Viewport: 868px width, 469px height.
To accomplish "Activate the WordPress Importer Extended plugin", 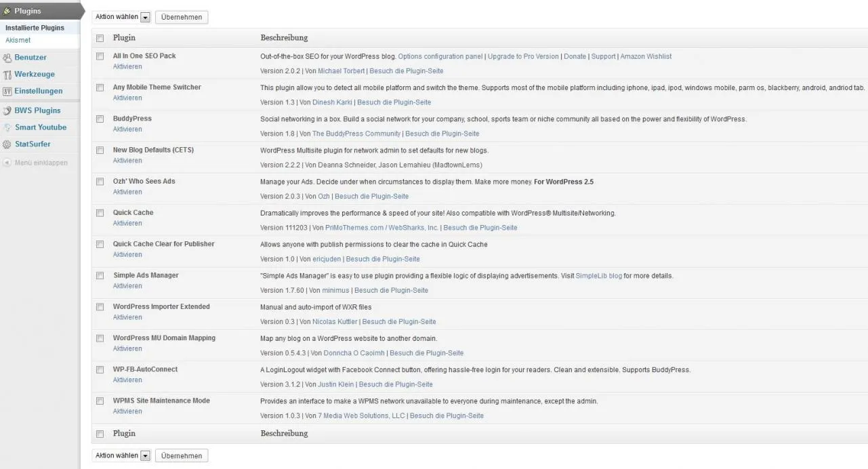I will pos(127,317).
